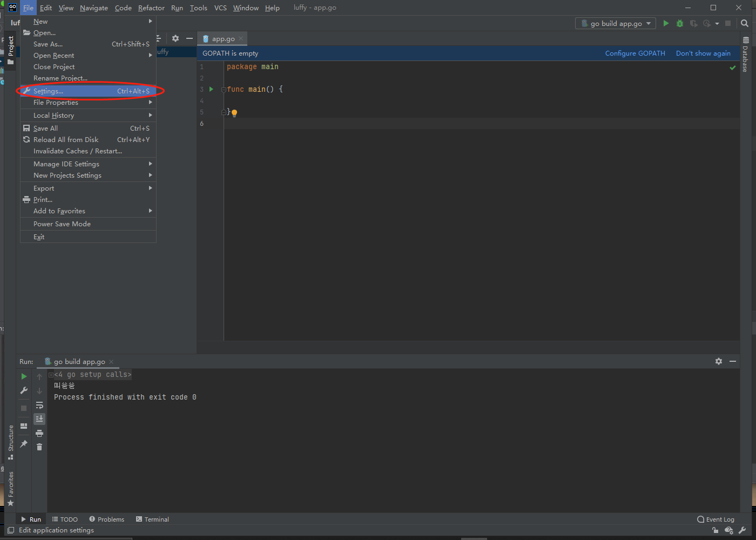Toggle the Structure side tool window
This screenshot has height=540, width=756.
point(11,442)
